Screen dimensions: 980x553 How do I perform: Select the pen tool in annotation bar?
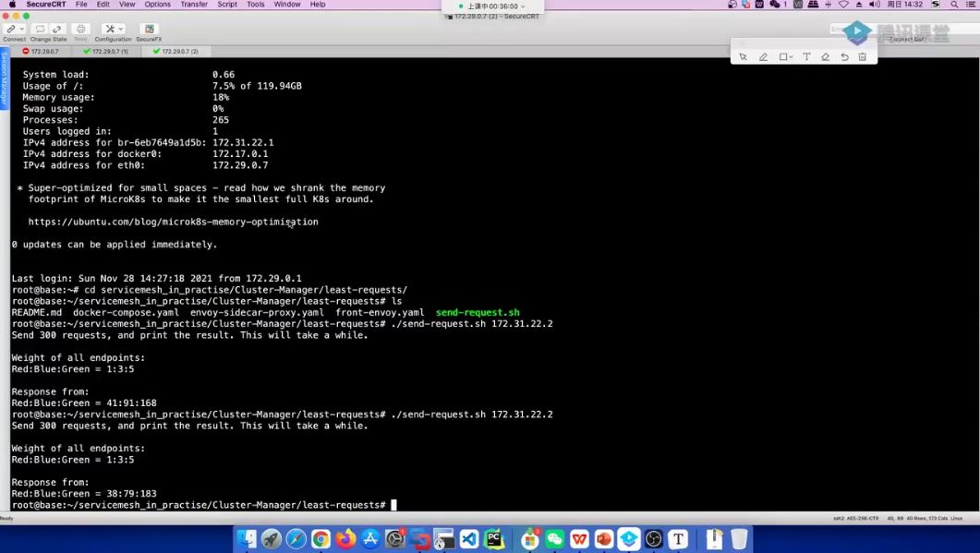click(x=763, y=57)
